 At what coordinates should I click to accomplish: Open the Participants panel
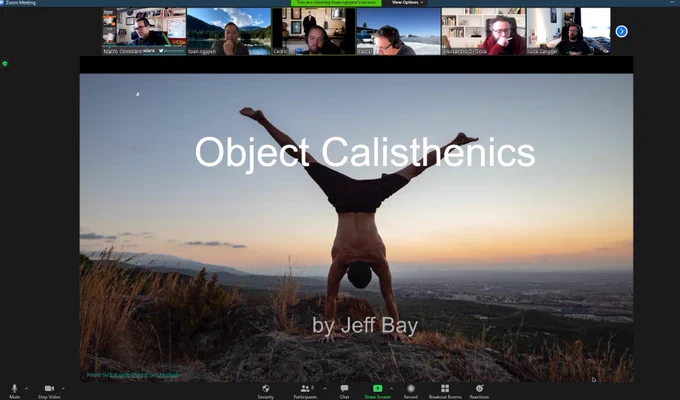click(305, 390)
